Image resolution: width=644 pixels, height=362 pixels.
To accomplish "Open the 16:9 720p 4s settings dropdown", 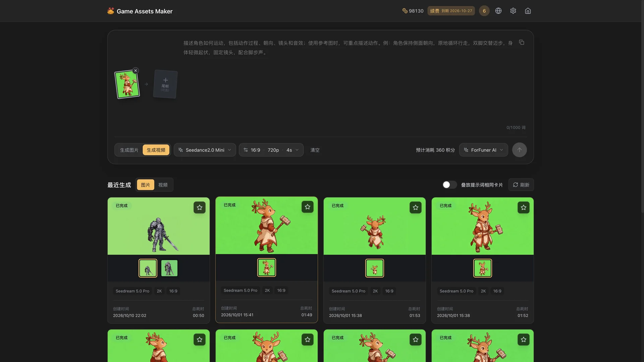I will coord(271,150).
